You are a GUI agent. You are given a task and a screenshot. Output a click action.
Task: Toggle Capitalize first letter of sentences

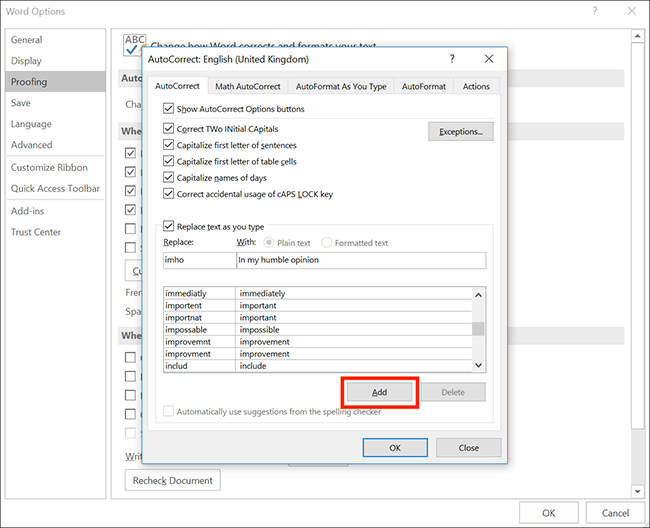pos(168,145)
